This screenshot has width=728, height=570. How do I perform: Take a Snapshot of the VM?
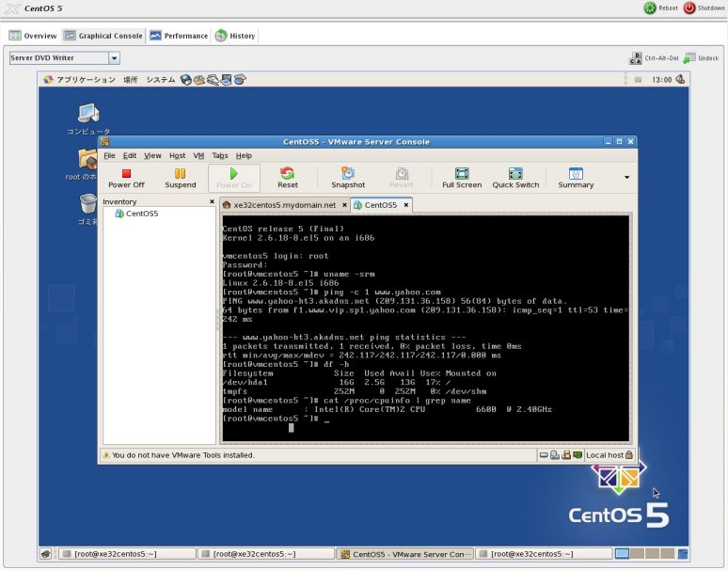(x=348, y=178)
